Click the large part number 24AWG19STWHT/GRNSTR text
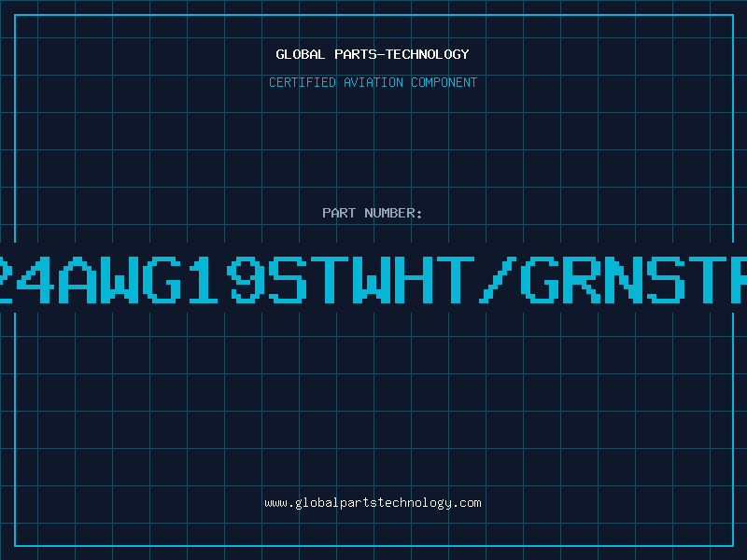This screenshot has height=560, width=747. [373, 279]
